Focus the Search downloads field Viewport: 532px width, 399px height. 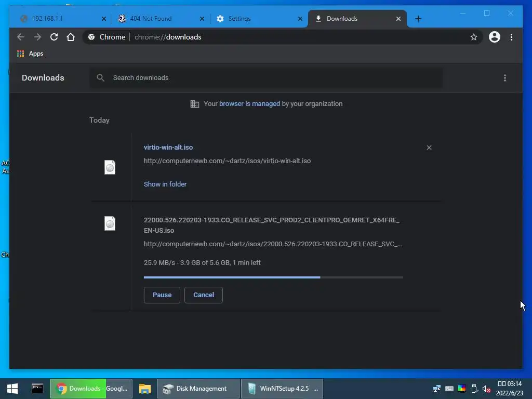tap(266, 78)
